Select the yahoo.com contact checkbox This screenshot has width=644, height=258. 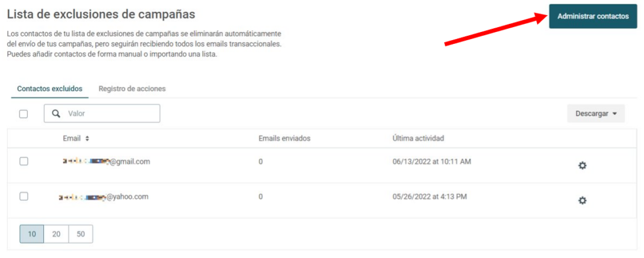(x=24, y=196)
